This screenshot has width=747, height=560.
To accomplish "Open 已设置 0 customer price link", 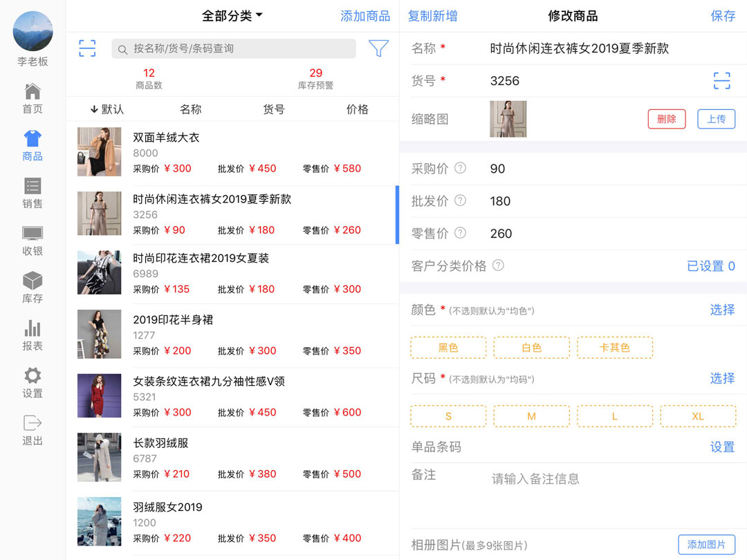I will tap(711, 266).
